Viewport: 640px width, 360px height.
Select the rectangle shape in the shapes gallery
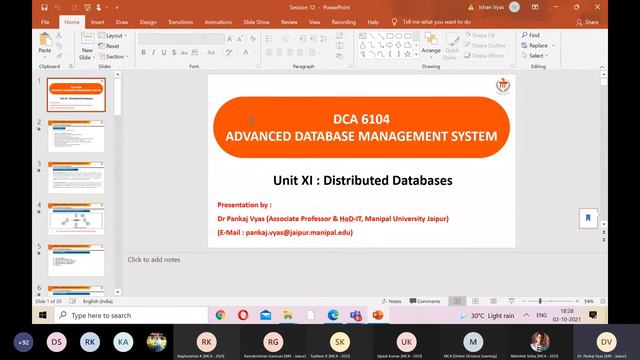390,36
